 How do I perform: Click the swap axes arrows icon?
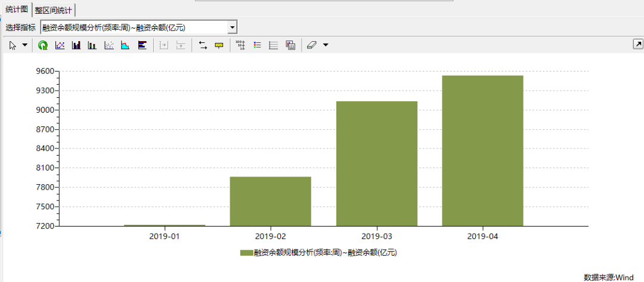[x=203, y=45]
